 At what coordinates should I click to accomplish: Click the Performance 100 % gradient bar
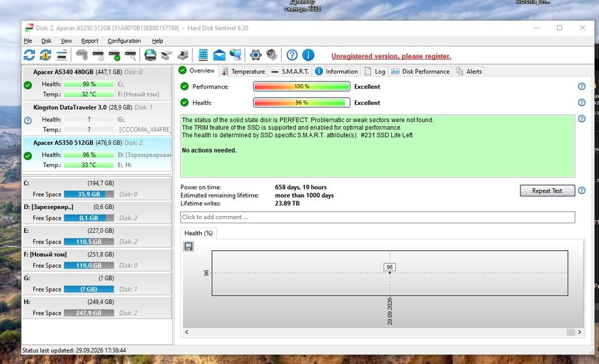301,86
